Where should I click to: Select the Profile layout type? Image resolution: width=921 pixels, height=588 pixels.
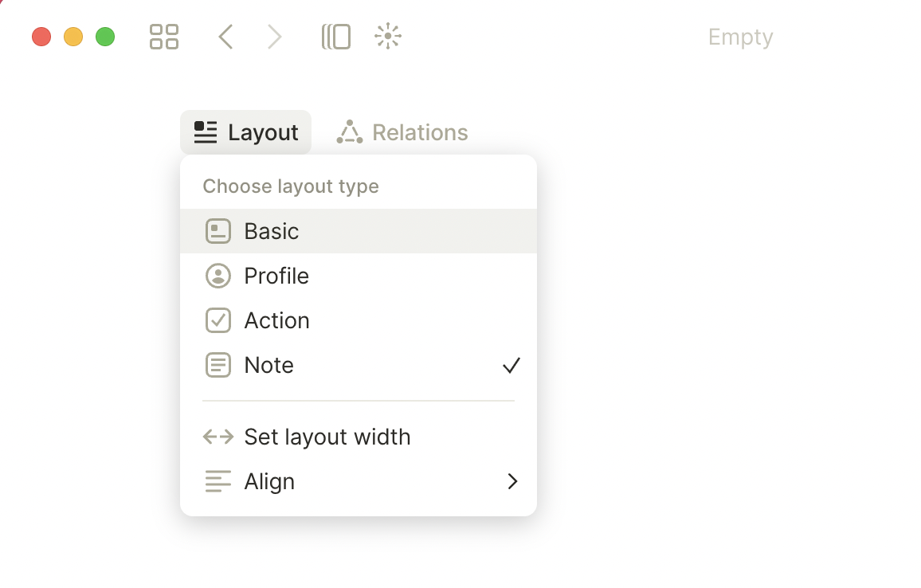click(x=359, y=276)
